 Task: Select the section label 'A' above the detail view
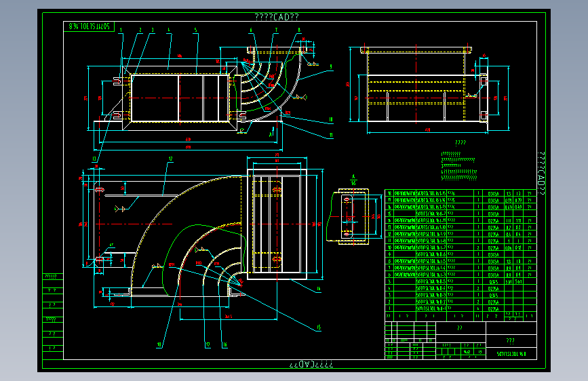353,177
